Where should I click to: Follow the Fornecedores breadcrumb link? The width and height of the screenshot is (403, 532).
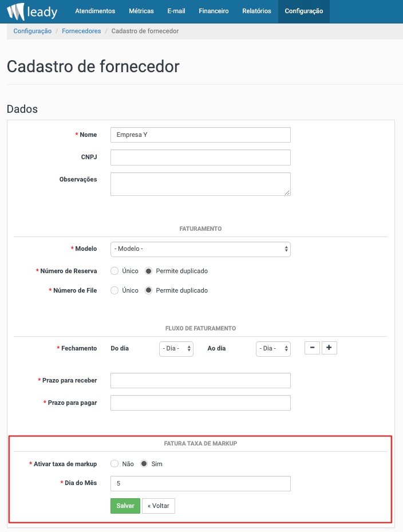click(x=81, y=31)
